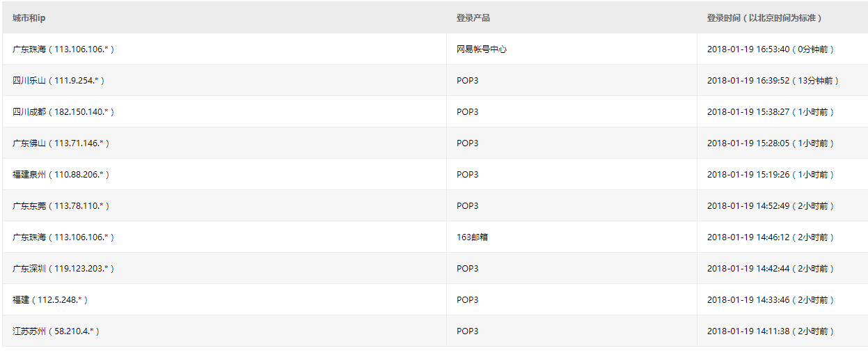Click the 2018-01-19 16:39:52 login time

[748, 81]
